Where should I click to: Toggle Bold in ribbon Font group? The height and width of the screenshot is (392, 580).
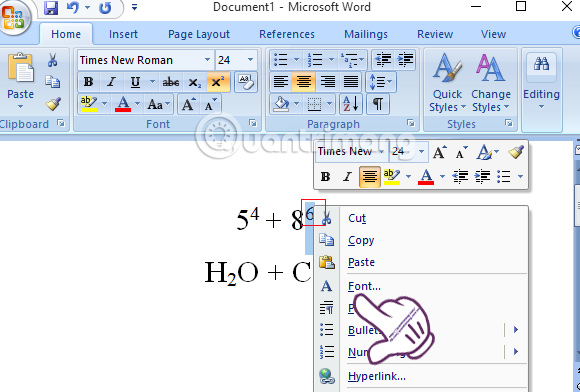(88, 82)
